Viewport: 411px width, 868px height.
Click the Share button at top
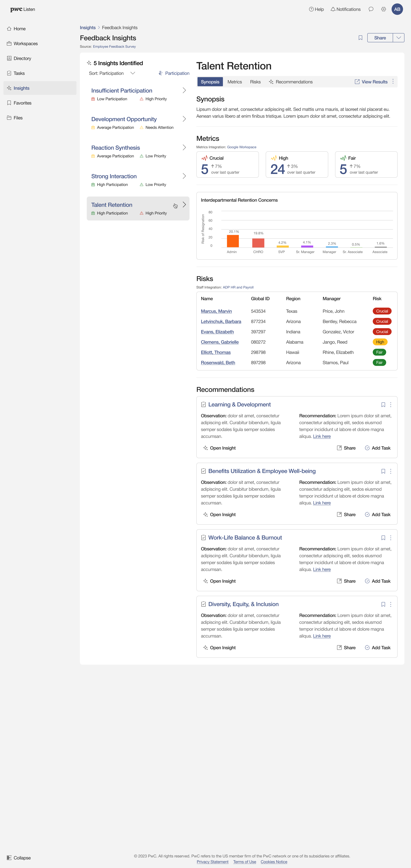(380, 38)
